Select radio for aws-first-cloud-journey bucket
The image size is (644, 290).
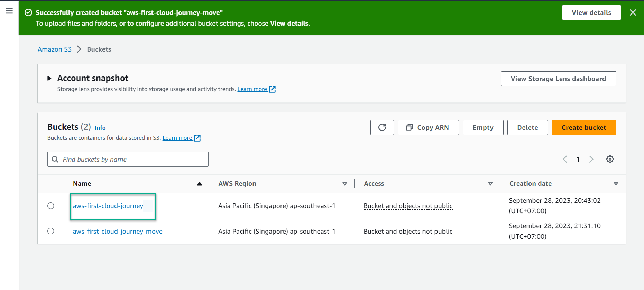[51, 206]
